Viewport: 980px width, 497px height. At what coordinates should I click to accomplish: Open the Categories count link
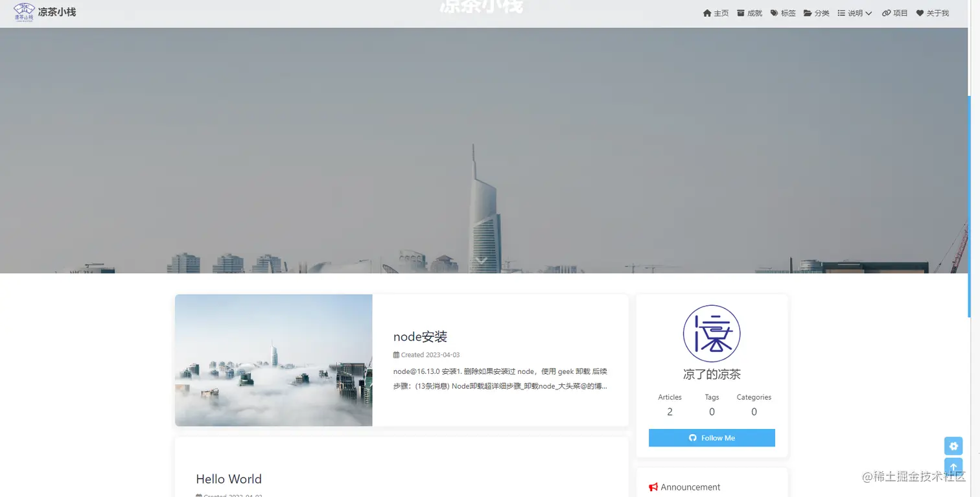pos(754,405)
